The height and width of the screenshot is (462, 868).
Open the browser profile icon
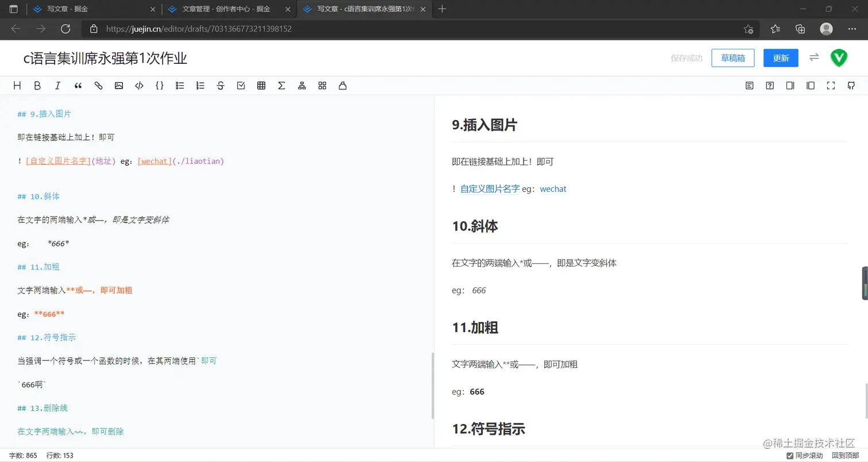point(827,29)
